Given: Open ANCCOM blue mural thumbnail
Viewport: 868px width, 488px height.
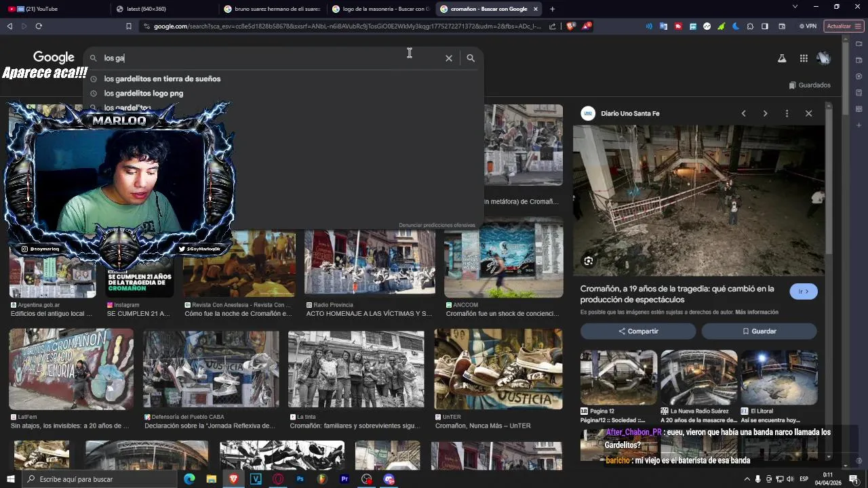Looking at the screenshot, I should [x=503, y=259].
